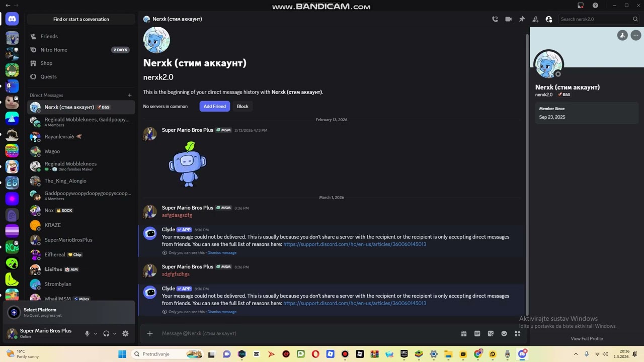Viewport: 644px width, 362px height.
Task: Open DM with SuperMarioBrosPlus
Action: pyautogui.click(x=81, y=240)
